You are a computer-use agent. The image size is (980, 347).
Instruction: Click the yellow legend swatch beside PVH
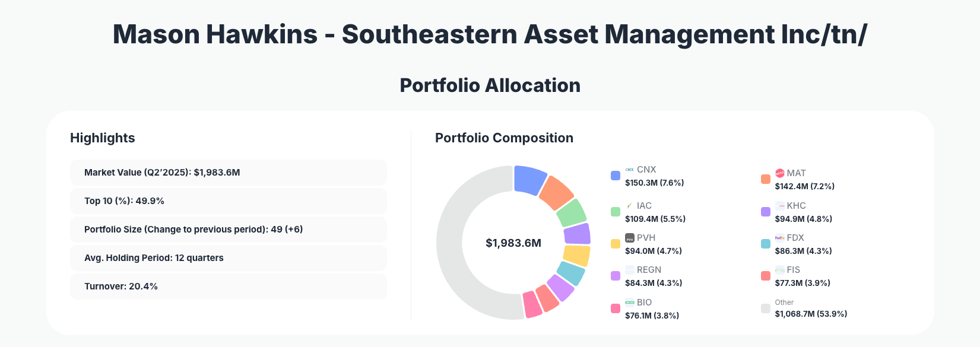(616, 244)
